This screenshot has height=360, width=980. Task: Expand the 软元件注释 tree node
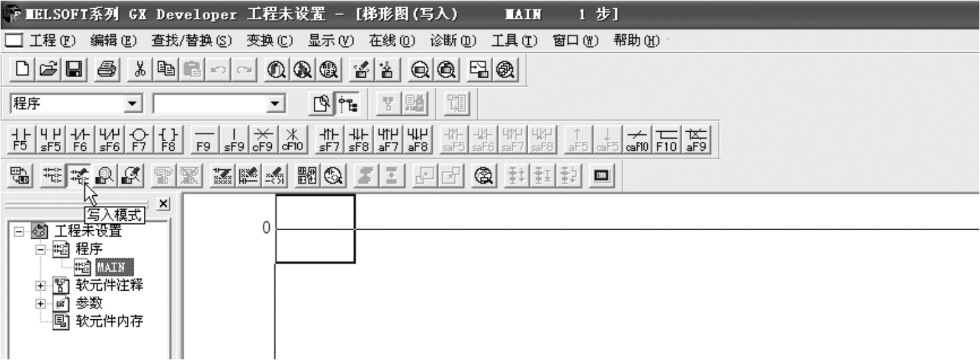tap(42, 286)
